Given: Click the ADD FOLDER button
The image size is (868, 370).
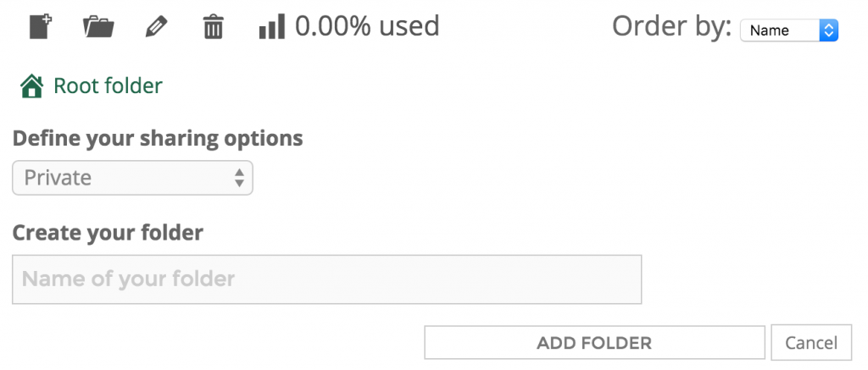Looking at the screenshot, I should 594,342.
